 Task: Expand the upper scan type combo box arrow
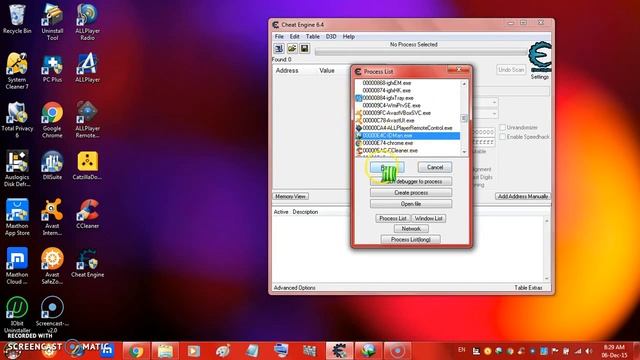pyautogui.click(x=494, y=102)
